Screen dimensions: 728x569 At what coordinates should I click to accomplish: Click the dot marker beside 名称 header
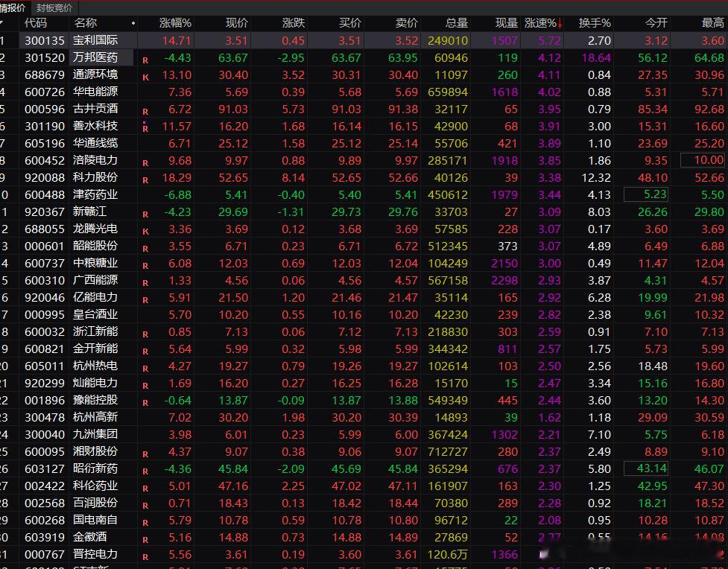(x=133, y=23)
